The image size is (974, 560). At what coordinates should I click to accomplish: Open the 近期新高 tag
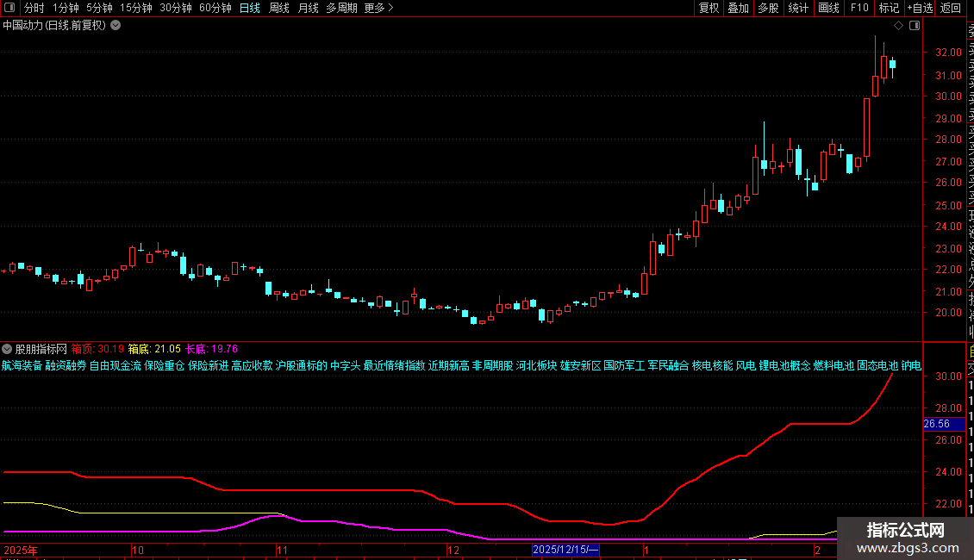(448, 365)
